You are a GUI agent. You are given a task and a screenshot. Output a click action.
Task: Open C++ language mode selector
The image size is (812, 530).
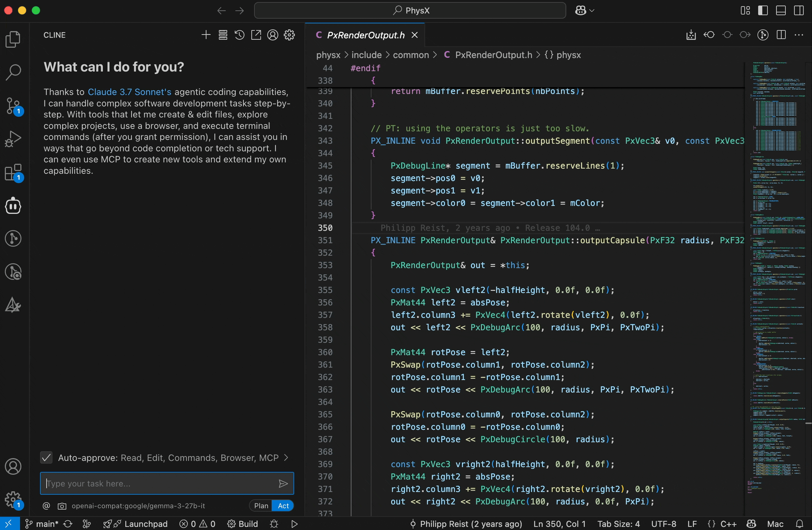click(728, 524)
